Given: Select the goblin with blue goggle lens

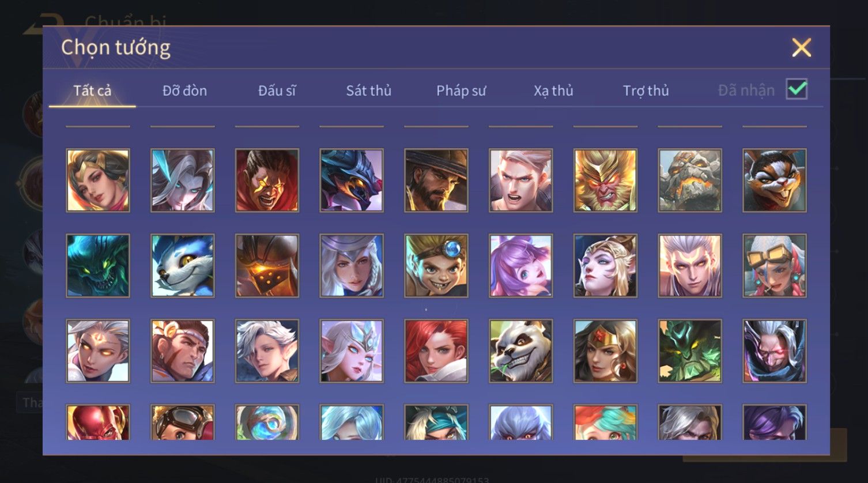Looking at the screenshot, I should (436, 266).
